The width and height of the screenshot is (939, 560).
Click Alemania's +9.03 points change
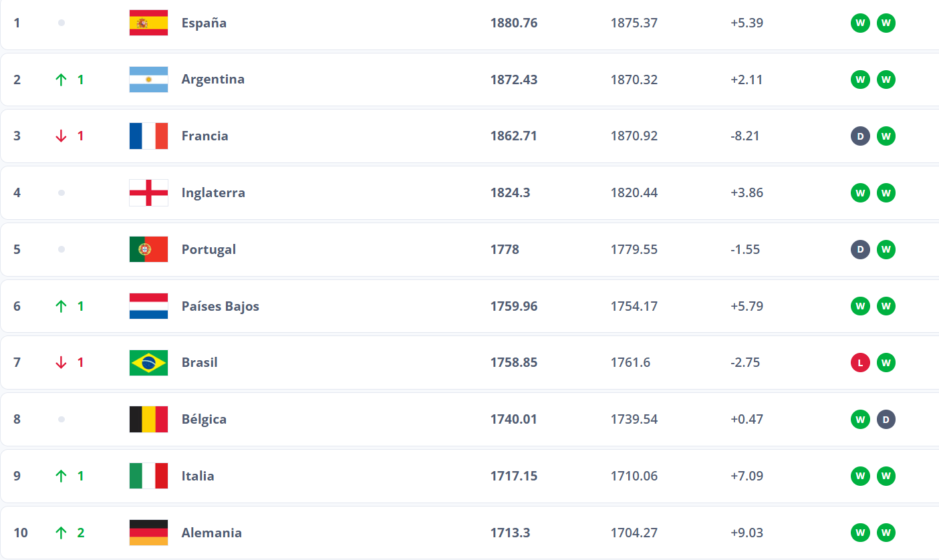(747, 533)
